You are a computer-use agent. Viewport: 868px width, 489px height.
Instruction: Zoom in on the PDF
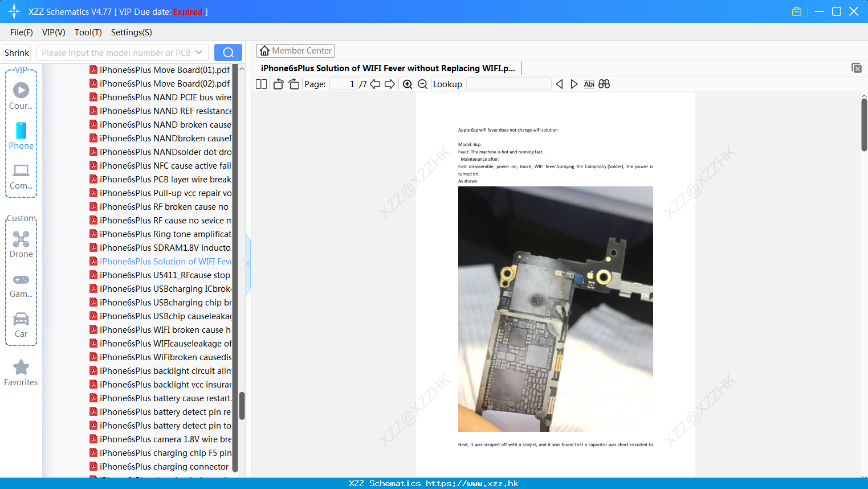click(x=407, y=84)
